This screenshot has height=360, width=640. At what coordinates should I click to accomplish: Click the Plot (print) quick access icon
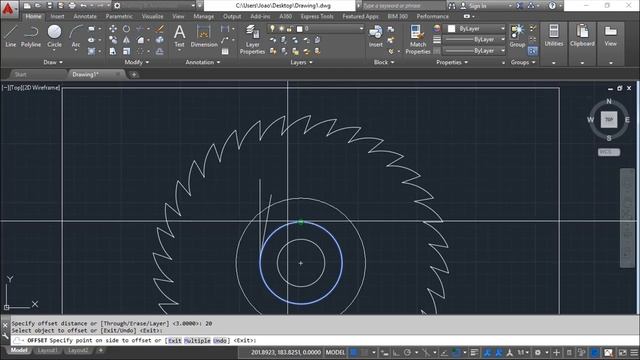coord(72,6)
